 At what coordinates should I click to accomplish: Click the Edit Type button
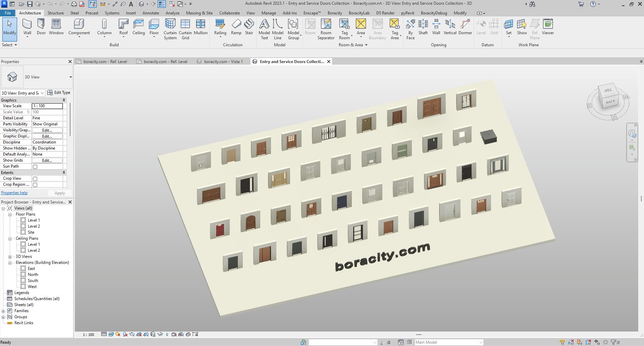tap(59, 93)
